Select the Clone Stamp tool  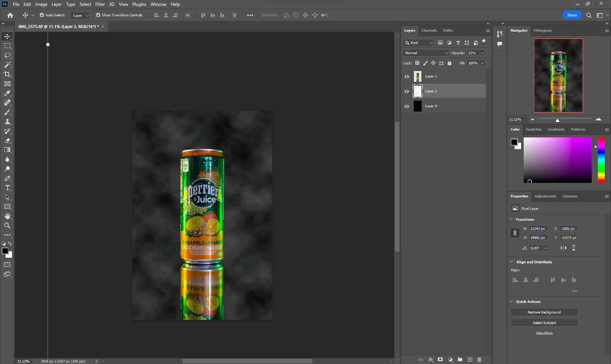[x=7, y=121]
